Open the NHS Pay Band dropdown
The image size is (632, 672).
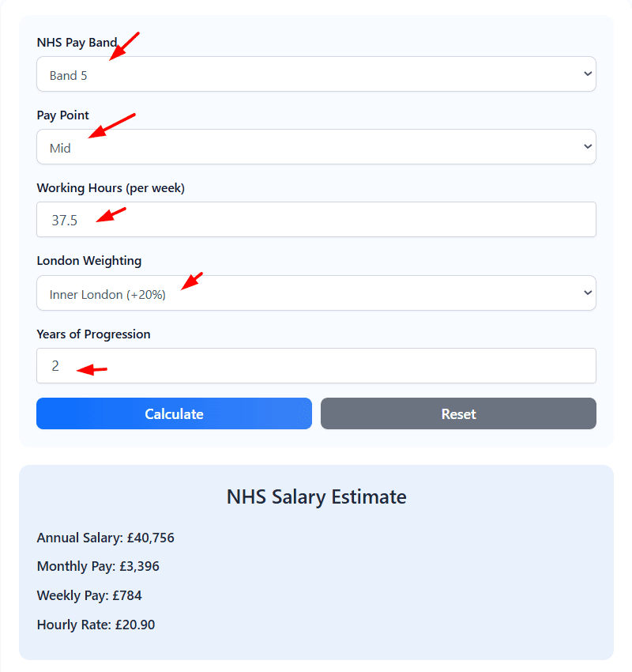[316, 74]
